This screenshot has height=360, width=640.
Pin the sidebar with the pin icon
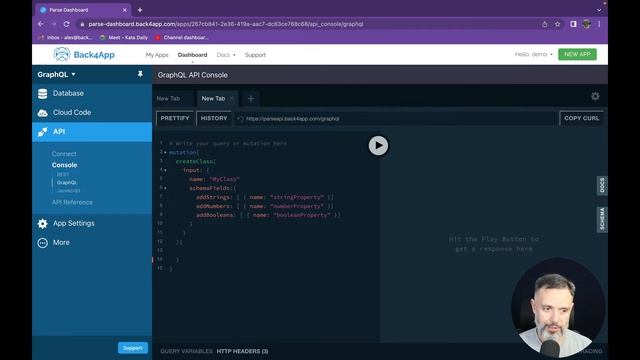click(140, 74)
